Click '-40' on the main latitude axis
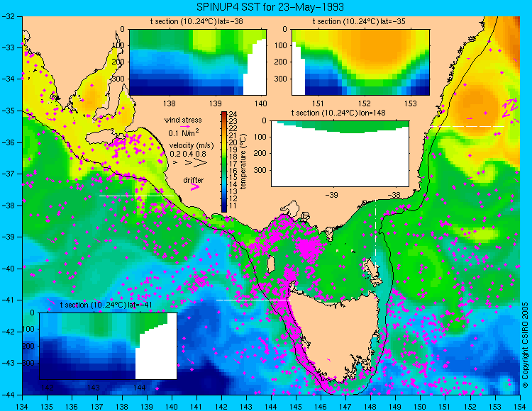 pos(8,269)
